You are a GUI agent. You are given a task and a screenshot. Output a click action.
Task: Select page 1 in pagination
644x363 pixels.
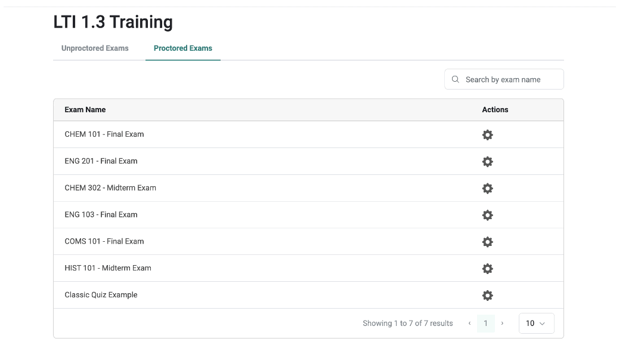tap(485, 323)
